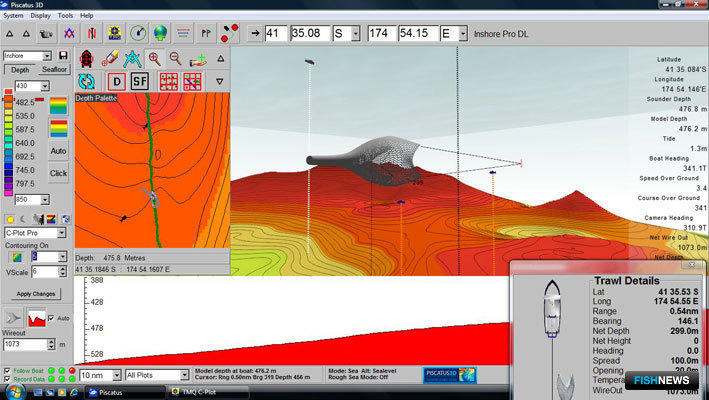This screenshot has width=709, height=400.
Task: Click the yellow MAXI chart icon
Action: pyautogui.click(x=115, y=34)
